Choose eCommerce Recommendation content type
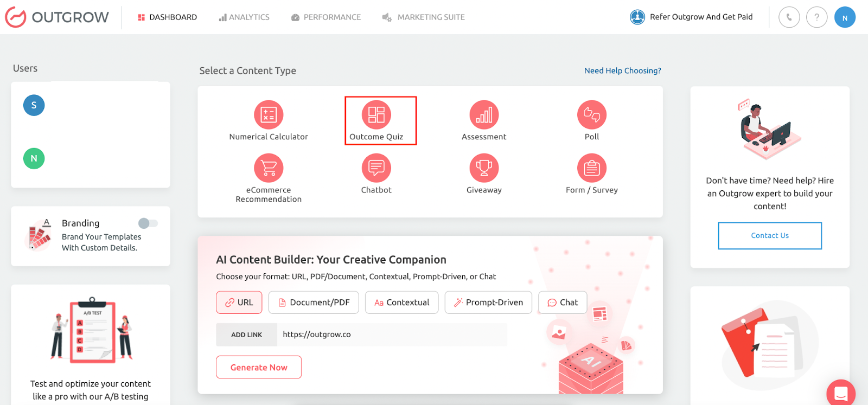This screenshot has height=405, width=868. coord(269,178)
